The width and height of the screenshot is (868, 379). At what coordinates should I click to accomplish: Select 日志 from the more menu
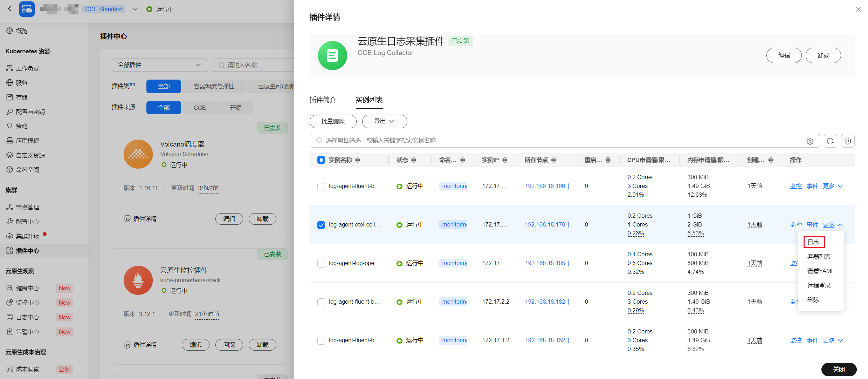coord(814,242)
